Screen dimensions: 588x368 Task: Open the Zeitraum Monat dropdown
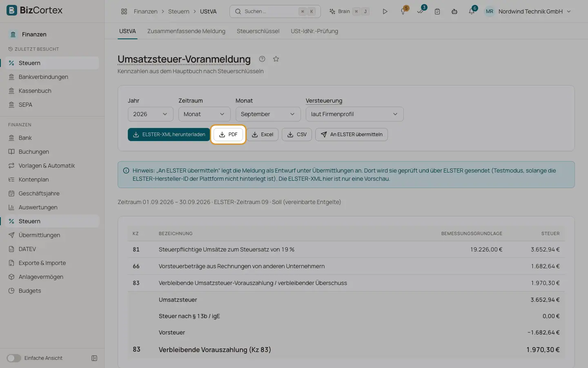(204, 114)
